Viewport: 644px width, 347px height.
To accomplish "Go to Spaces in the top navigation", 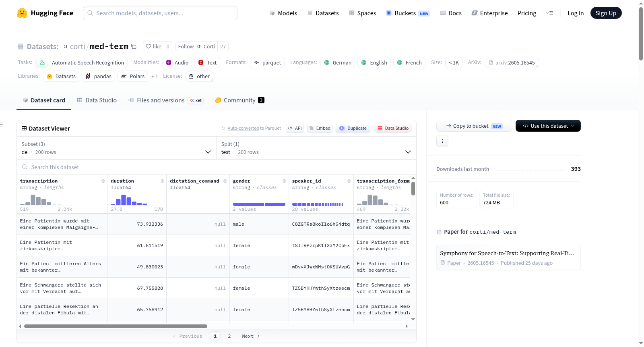I will tap(363, 13).
